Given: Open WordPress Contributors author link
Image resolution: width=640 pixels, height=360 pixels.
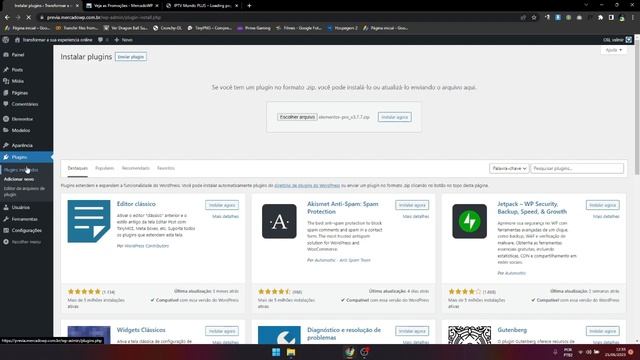Looking at the screenshot, I should (x=147, y=246).
